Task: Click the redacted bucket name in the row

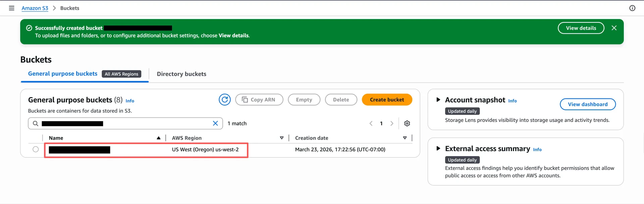Action: click(79, 150)
